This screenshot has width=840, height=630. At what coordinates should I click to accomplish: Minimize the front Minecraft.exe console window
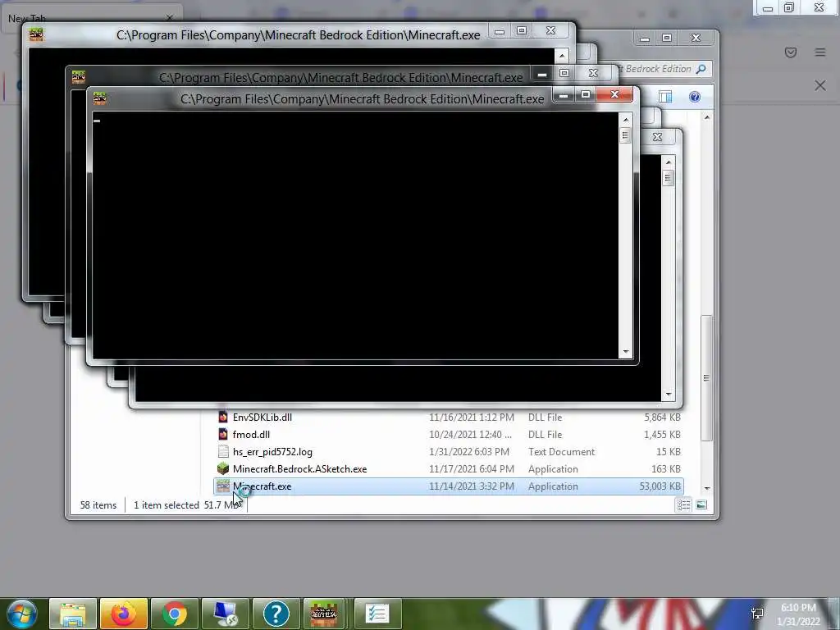tap(564, 95)
